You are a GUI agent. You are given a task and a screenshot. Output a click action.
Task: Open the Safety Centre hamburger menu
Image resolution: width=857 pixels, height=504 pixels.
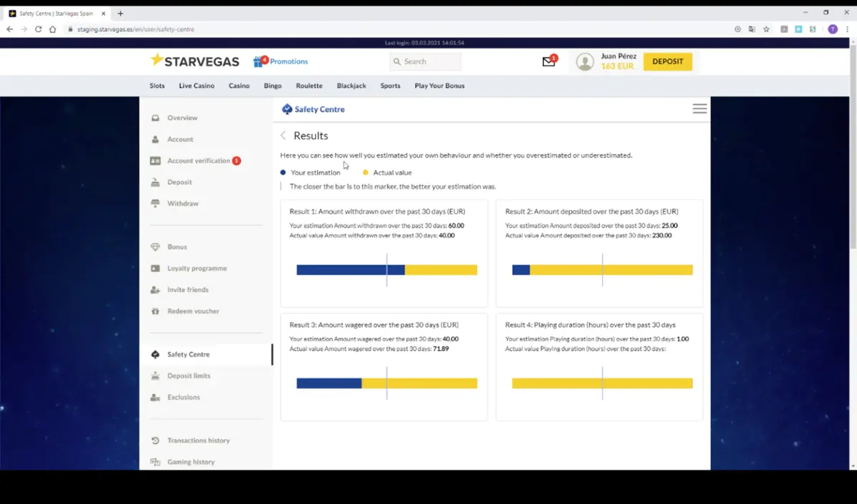click(700, 109)
